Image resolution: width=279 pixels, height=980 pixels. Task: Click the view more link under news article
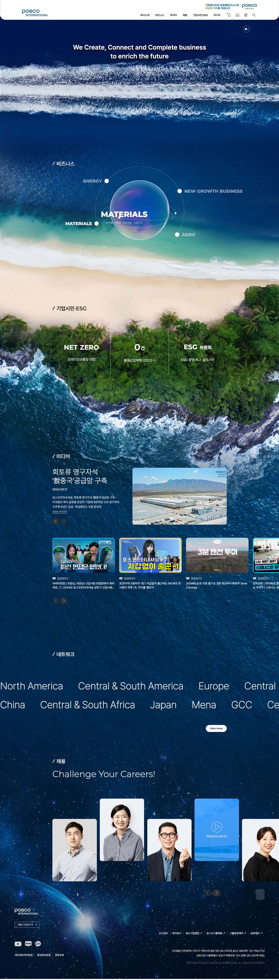(59, 511)
